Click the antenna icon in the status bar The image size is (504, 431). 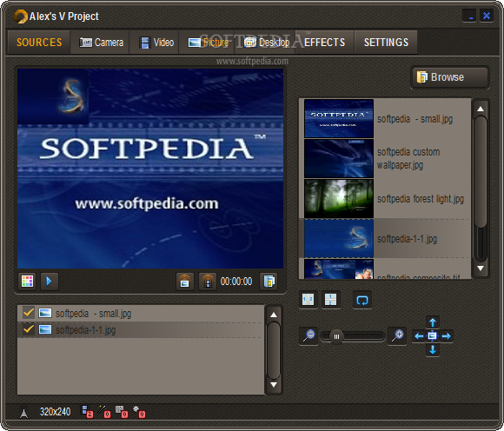(23, 413)
